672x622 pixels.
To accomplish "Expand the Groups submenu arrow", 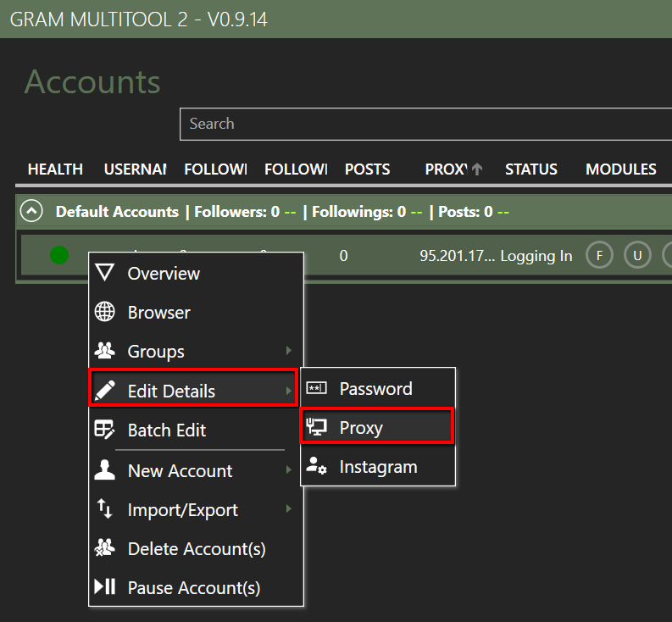I will 289,351.
